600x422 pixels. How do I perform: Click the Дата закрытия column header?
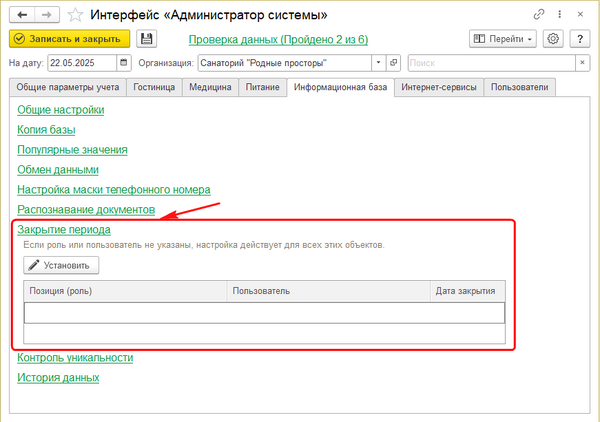point(468,291)
